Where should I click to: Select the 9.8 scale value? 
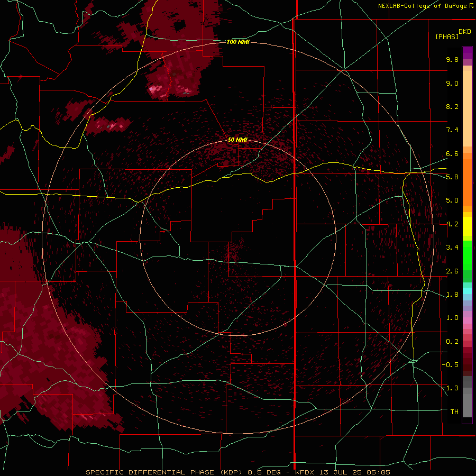pos(452,59)
